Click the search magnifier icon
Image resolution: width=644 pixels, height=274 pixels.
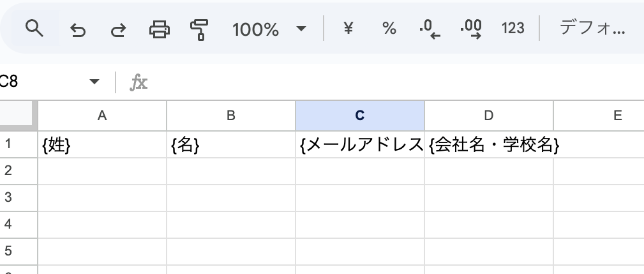[34, 28]
